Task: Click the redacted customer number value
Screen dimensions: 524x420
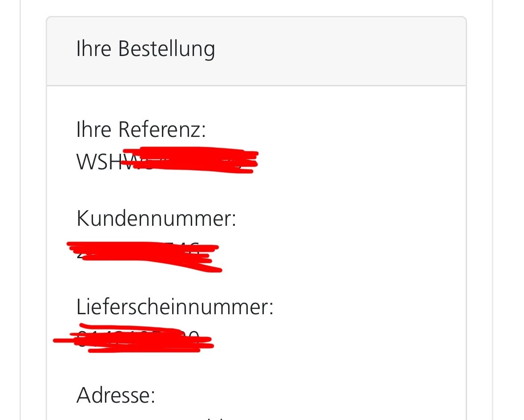Action: tap(142, 256)
